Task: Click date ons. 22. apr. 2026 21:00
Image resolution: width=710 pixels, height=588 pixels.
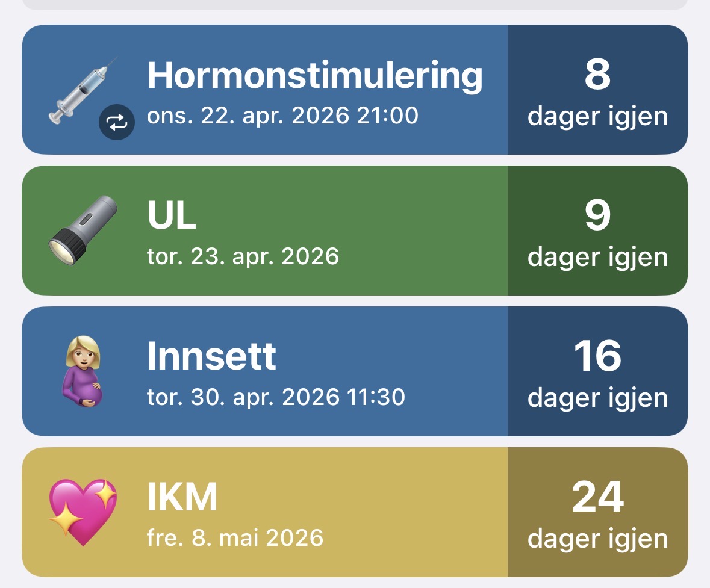Action: [x=282, y=116]
